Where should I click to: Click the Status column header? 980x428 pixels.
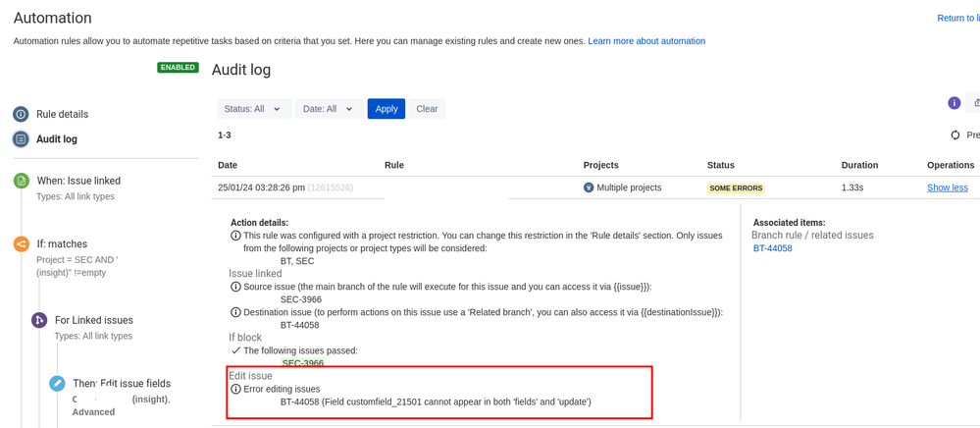pos(721,165)
